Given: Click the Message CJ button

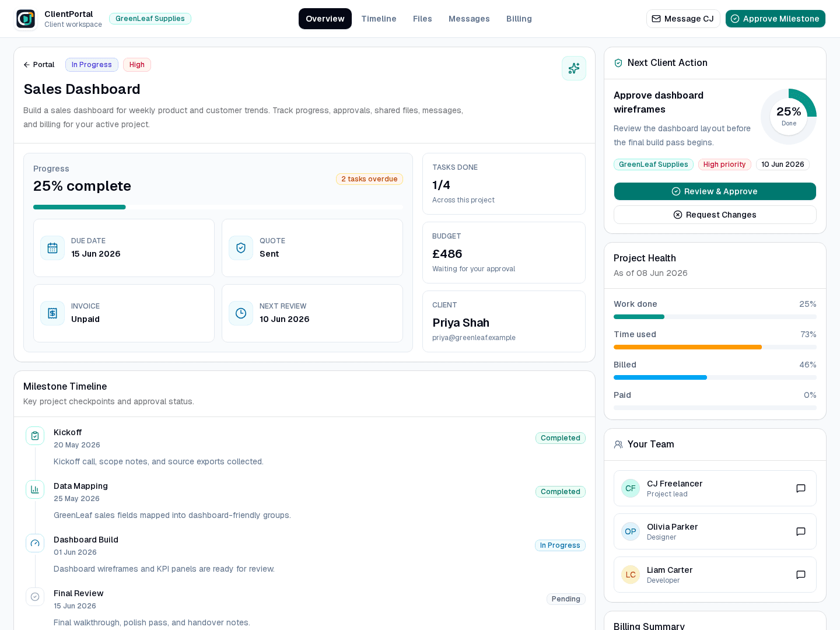Looking at the screenshot, I should click(683, 19).
